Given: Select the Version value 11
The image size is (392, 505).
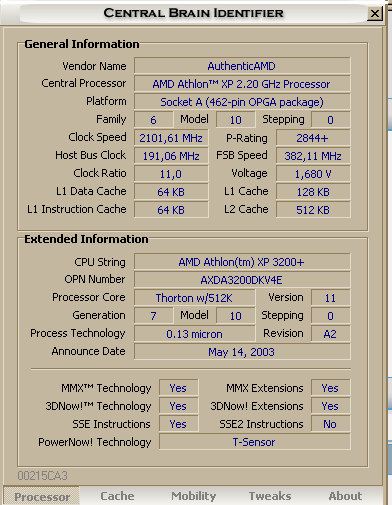Looking at the screenshot, I should coord(331,298).
